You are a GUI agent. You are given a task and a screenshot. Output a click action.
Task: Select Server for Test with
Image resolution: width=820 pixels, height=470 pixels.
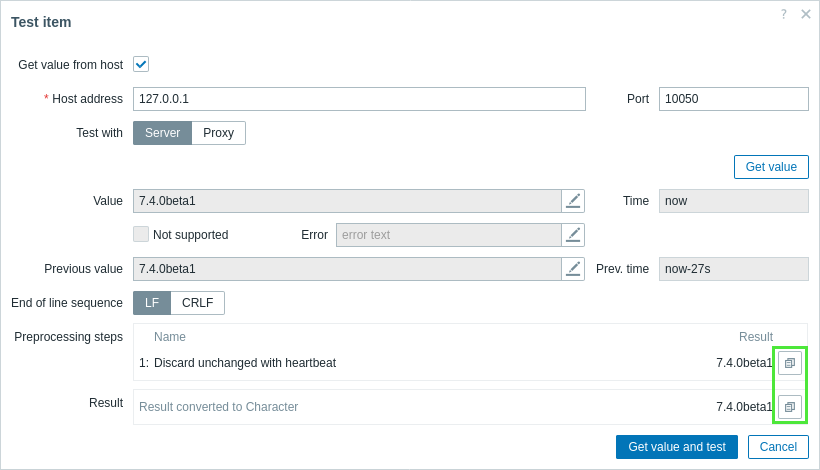[162, 133]
